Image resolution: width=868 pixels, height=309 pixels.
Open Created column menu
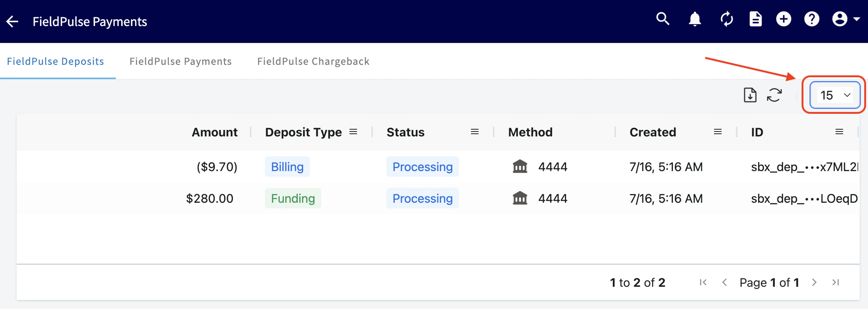tap(718, 132)
